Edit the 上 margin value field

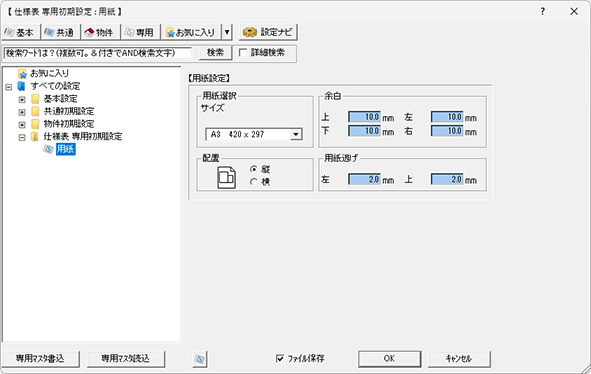pos(364,117)
